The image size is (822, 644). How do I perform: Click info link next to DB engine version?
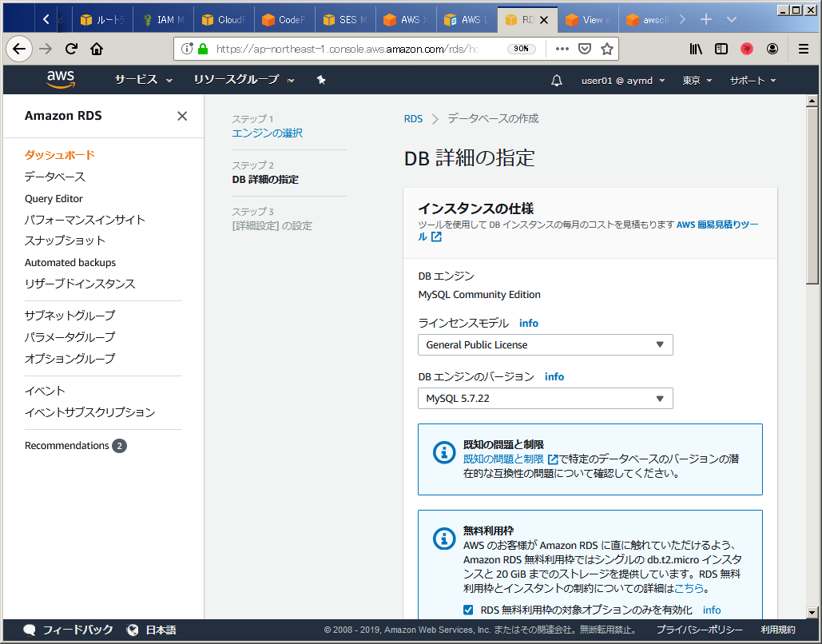pyautogui.click(x=554, y=377)
